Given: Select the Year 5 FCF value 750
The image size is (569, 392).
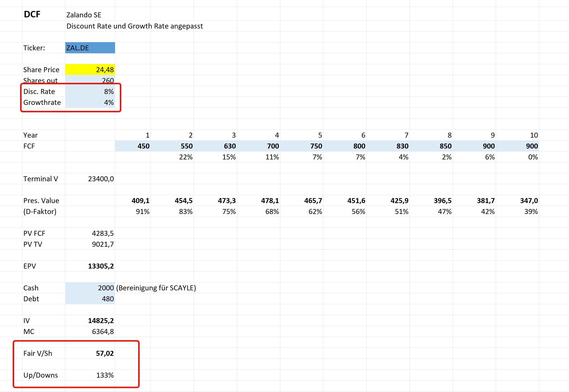Looking at the screenshot, I should [x=302, y=146].
